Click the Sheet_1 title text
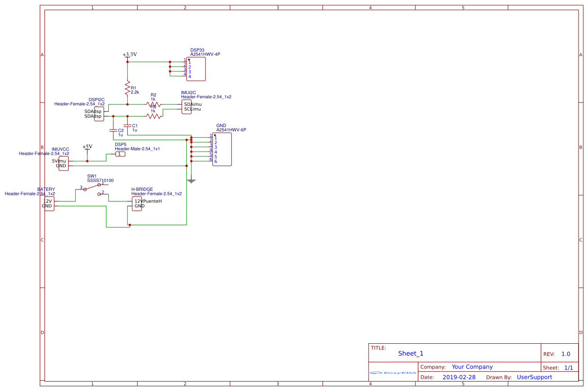The image size is (588, 391). pos(411,354)
